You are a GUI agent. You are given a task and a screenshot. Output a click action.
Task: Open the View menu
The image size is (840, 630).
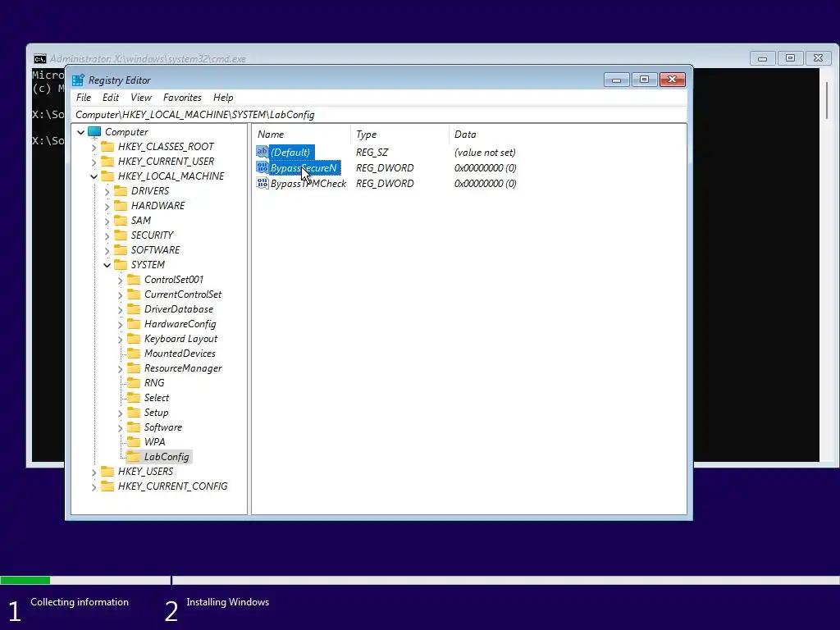141,98
